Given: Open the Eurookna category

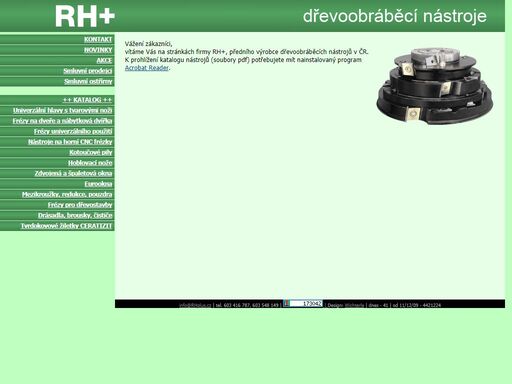Looking at the screenshot, I should 98,184.
